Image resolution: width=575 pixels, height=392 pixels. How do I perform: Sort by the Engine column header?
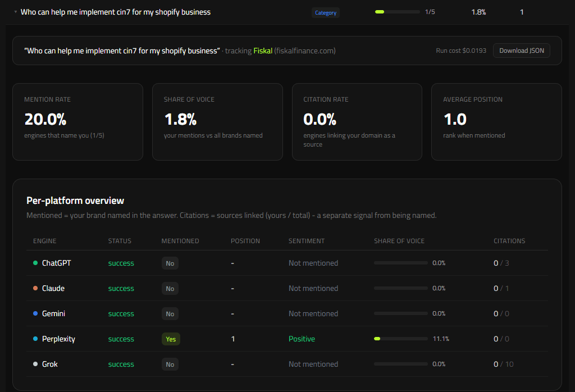click(x=45, y=241)
